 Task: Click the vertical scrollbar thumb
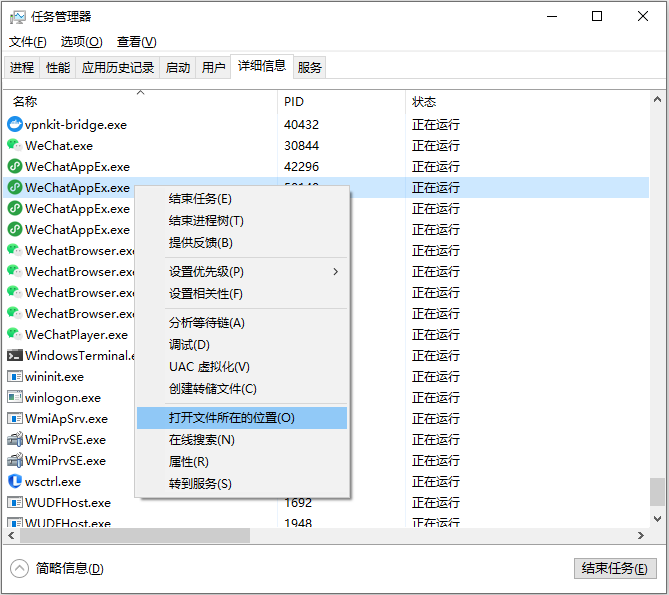point(657,492)
